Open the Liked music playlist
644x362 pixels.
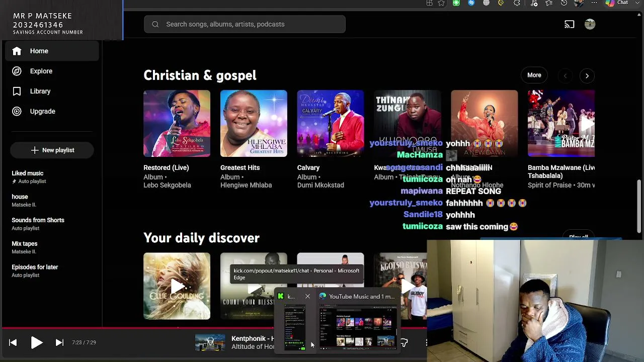click(x=52, y=177)
